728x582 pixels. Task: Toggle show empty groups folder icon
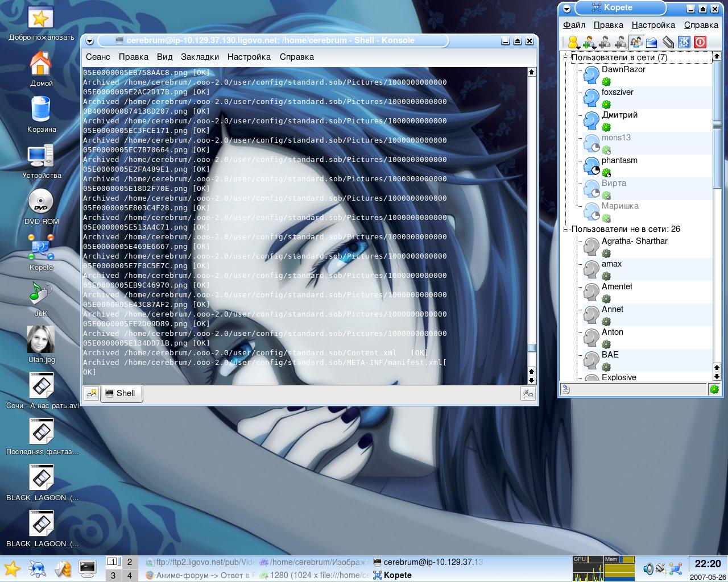coord(652,42)
